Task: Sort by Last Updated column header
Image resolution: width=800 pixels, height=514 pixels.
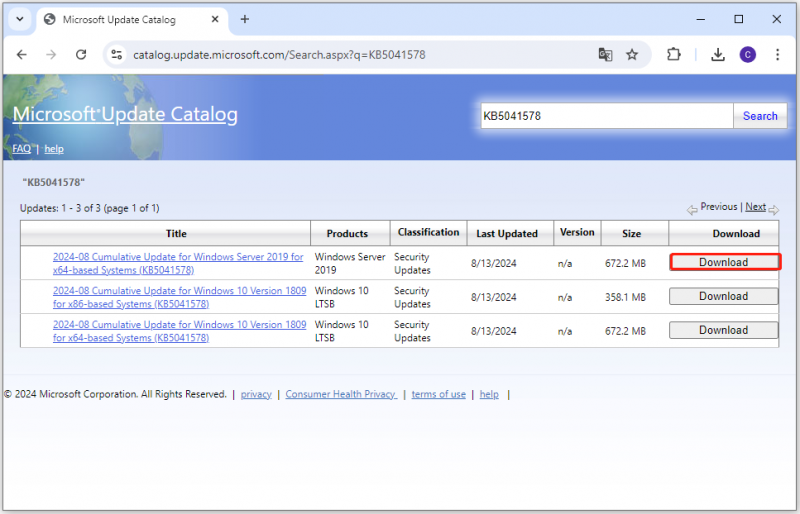Action: pyautogui.click(x=507, y=233)
